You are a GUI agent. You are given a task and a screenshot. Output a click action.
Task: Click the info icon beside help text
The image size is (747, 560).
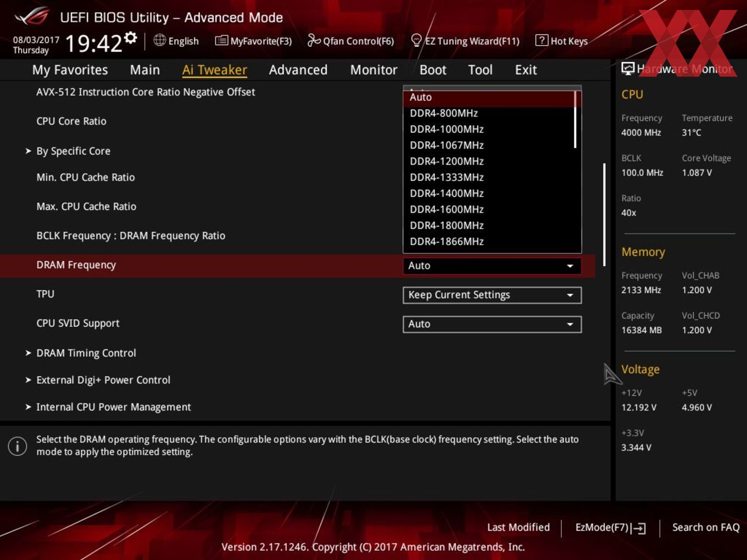[18, 446]
